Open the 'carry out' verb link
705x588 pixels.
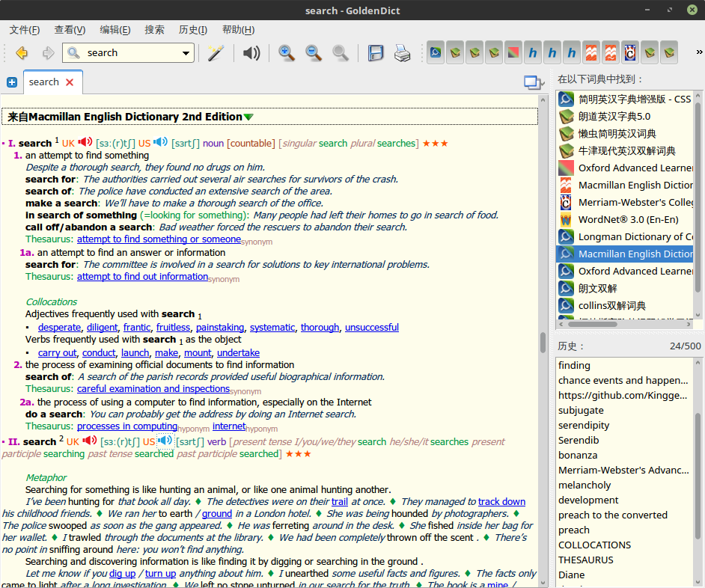pyautogui.click(x=57, y=352)
